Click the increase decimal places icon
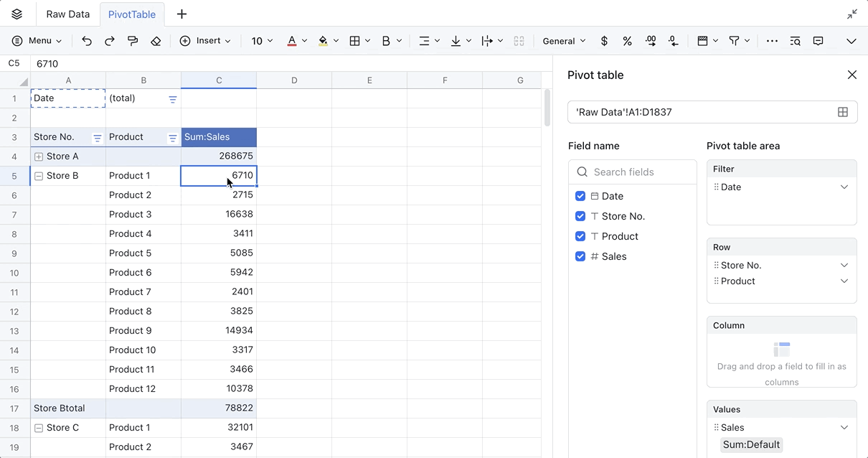The width and height of the screenshot is (868, 458). tap(651, 41)
